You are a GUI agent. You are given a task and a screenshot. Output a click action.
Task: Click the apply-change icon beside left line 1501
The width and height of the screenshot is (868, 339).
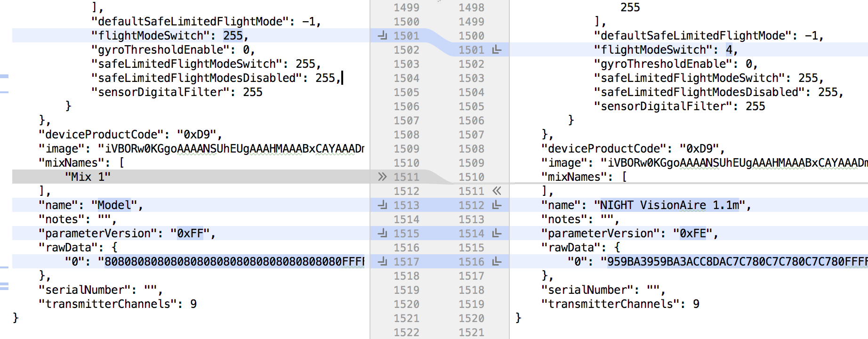[x=382, y=35]
